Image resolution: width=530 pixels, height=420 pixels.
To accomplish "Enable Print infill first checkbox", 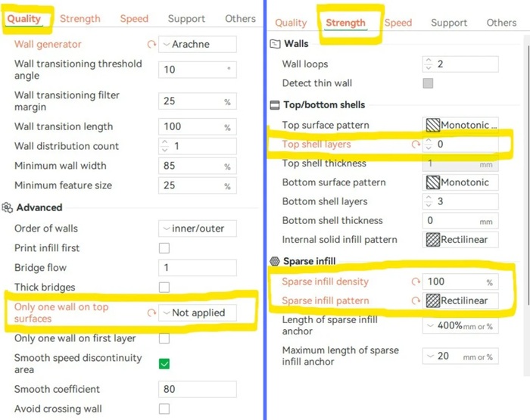I will pos(164,248).
